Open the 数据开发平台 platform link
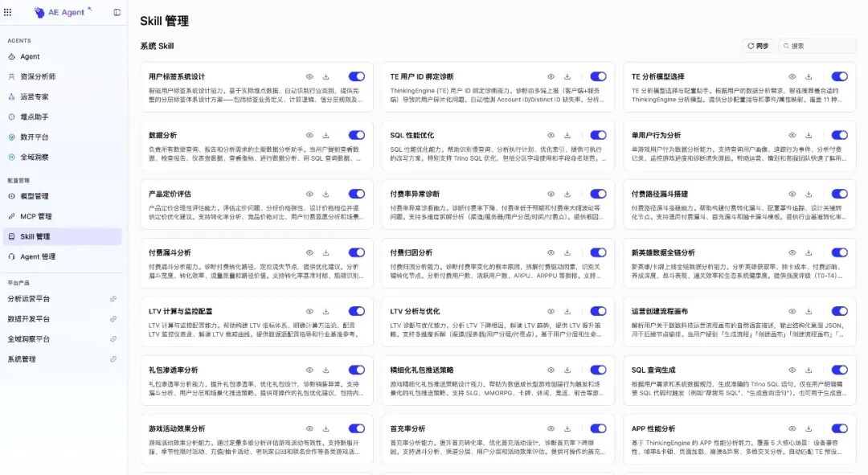The image size is (868, 475). coord(62,319)
